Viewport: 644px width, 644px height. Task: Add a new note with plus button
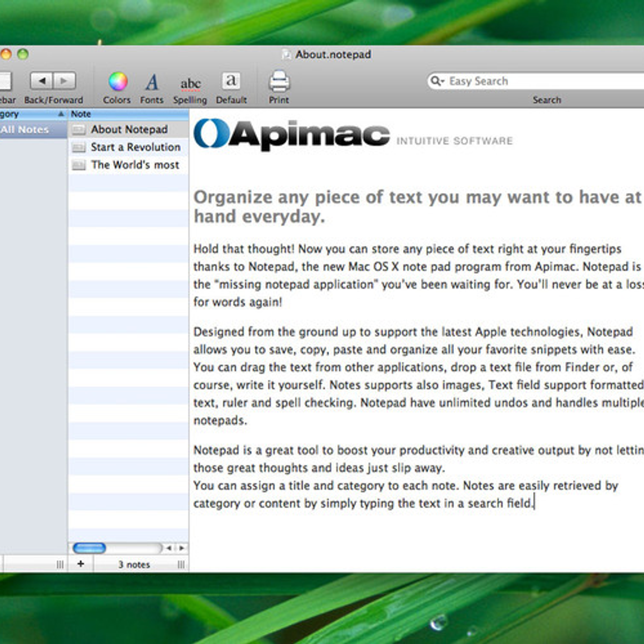coord(80,563)
